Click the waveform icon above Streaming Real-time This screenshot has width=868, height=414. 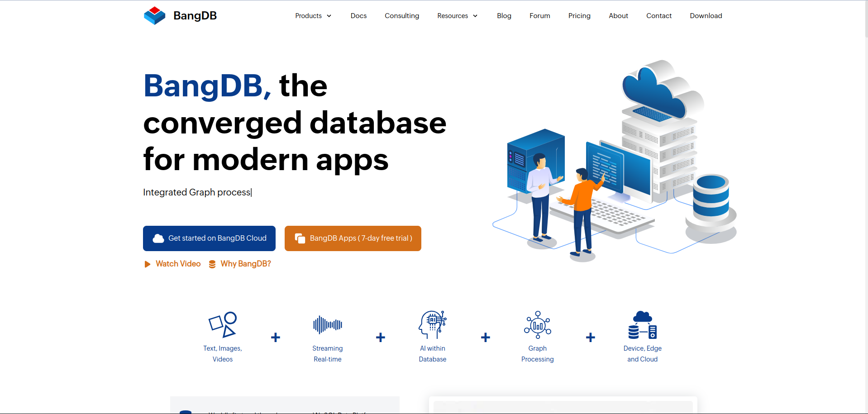328,325
